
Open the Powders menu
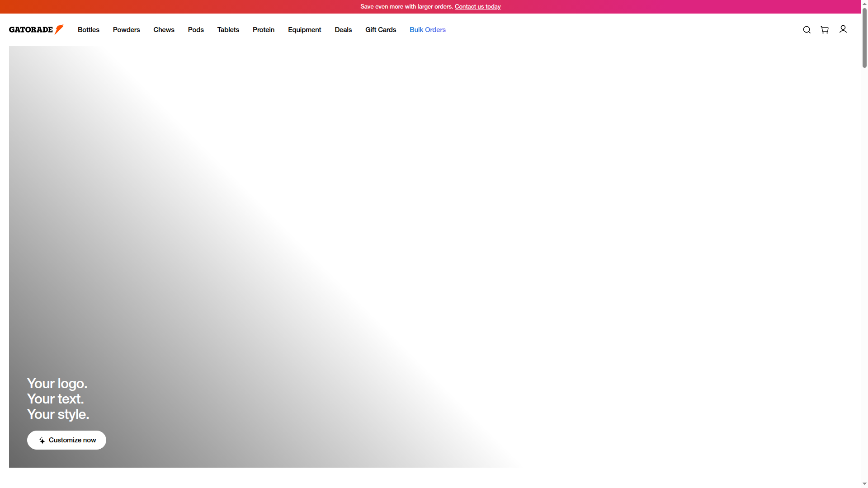point(127,30)
